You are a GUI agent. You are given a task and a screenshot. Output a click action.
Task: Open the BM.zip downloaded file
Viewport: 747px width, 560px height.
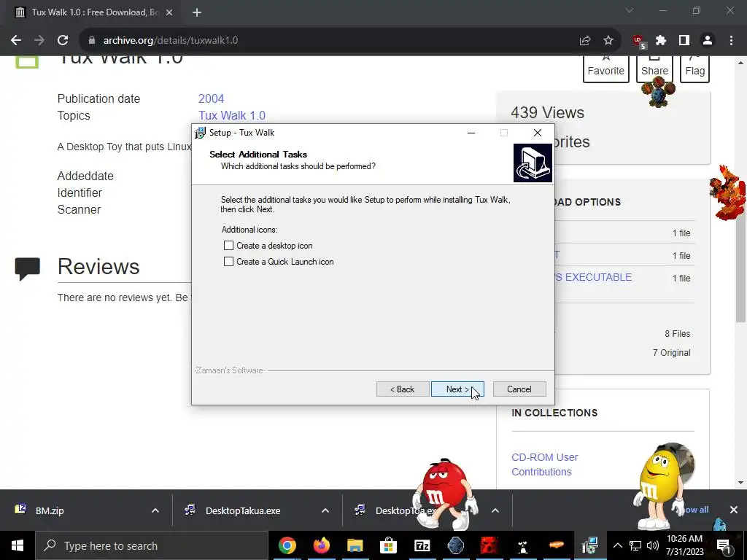(50, 510)
